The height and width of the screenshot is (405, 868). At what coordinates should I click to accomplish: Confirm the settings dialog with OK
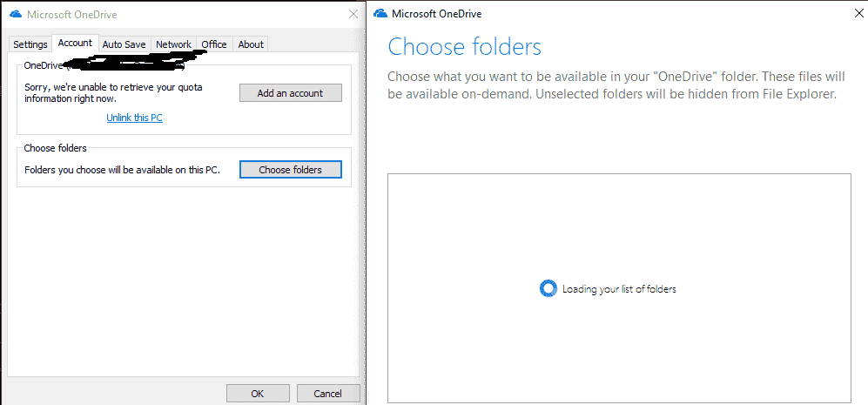(x=258, y=394)
